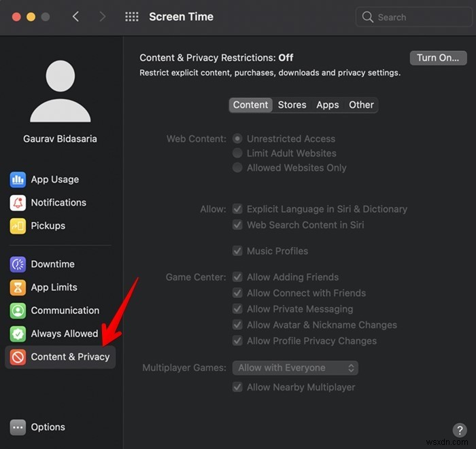The width and height of the screenshot is (476, 449).
Task: Toggle Allow Avatar & Nickname Changes checkbox
Action: pos(237,325)
